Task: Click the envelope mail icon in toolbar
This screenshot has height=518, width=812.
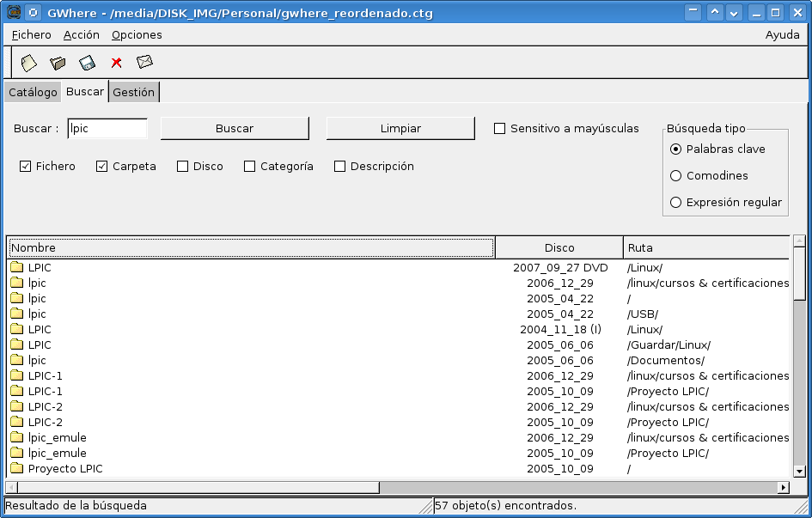Action: pos(144,62)
